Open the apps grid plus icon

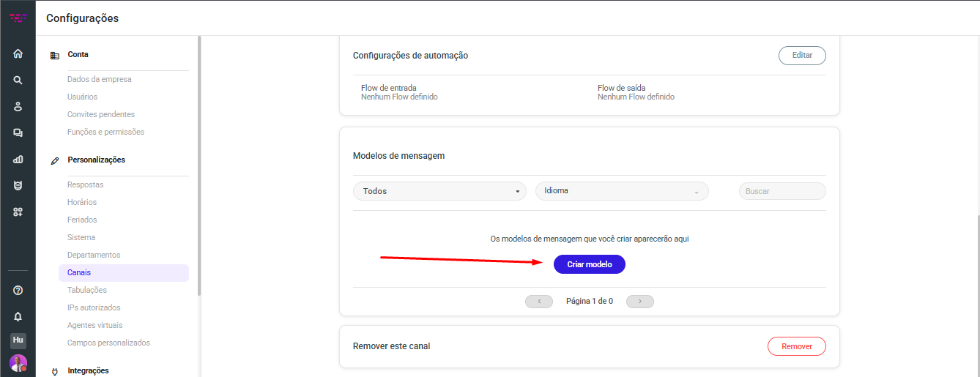[x=18, y=212]
